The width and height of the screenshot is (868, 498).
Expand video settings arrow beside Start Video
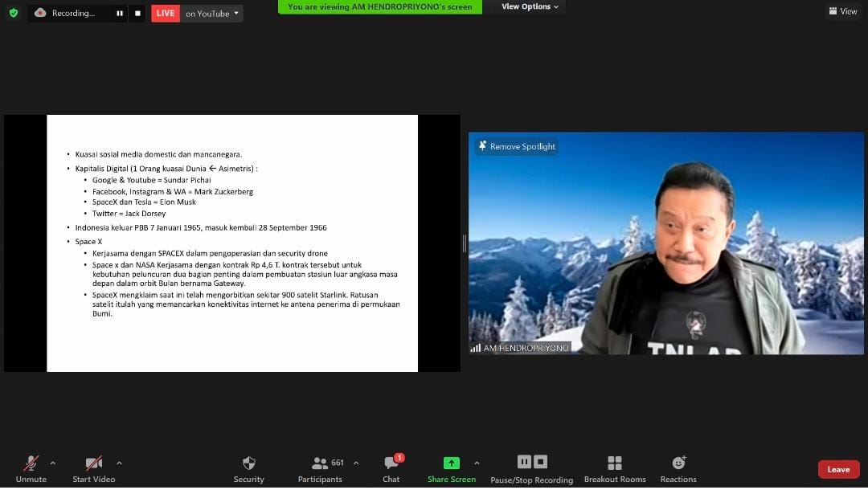[119, 463]
